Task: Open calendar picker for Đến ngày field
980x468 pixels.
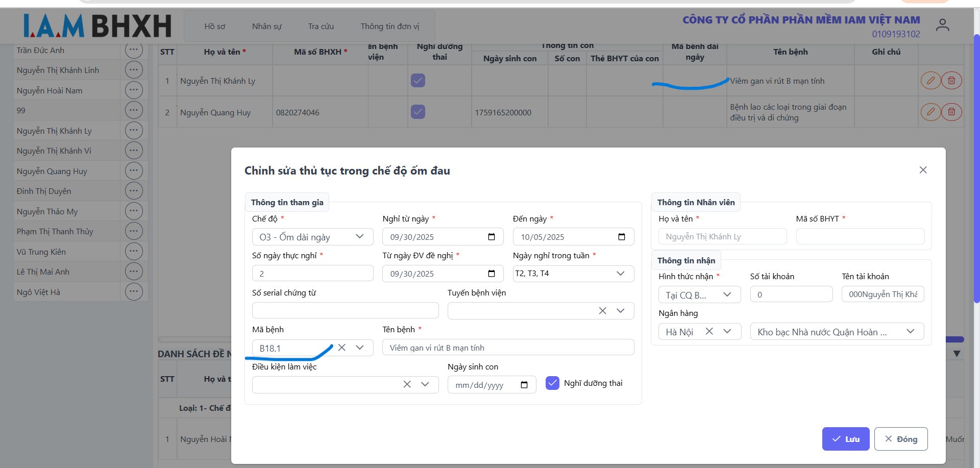Action: (622, 237)
